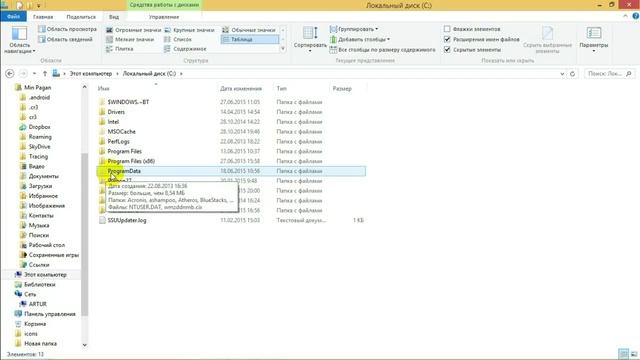Choose Таблица layout
The image size is (640, 360).
(x=250, y=39)
